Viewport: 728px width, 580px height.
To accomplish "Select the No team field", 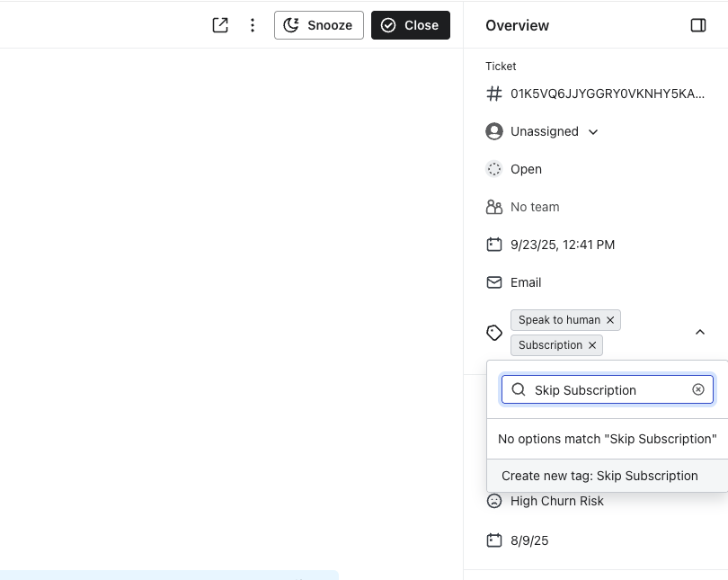I will 535,207.
